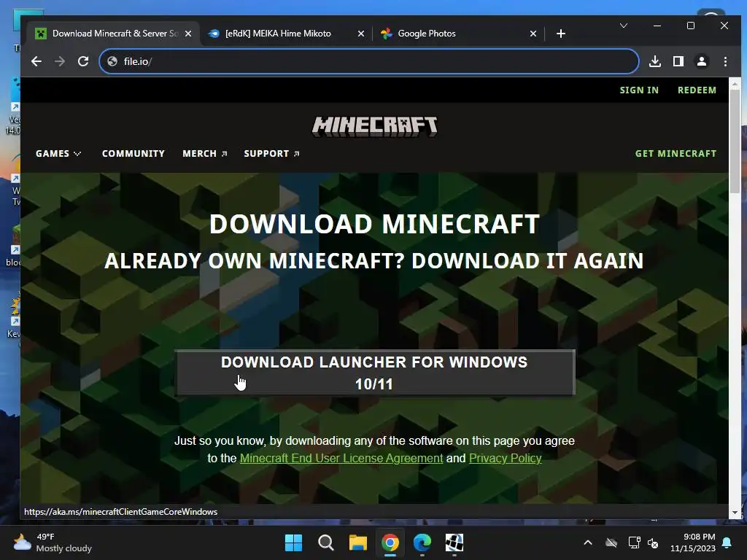Open Chrome downloads icon in toolbar
The height and width of the screenshot is (560, 747).
tap(655, 61)
